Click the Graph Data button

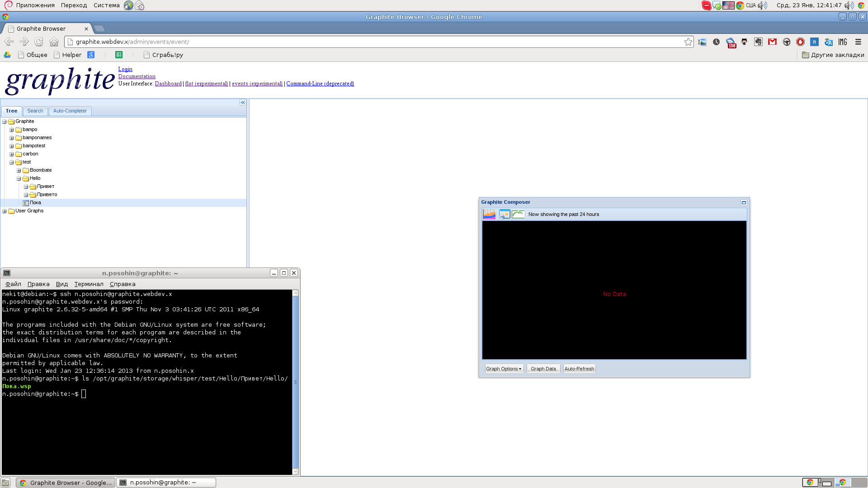tap(543, 369)
